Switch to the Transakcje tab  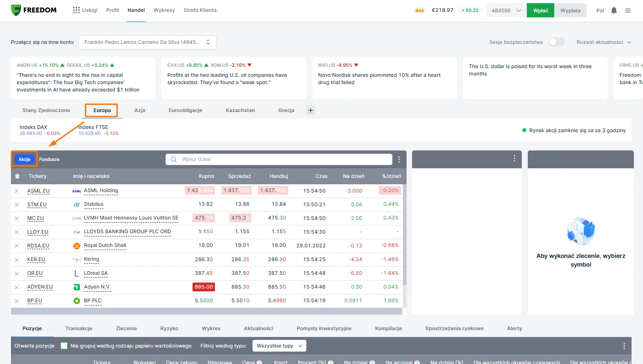(79, 328)
